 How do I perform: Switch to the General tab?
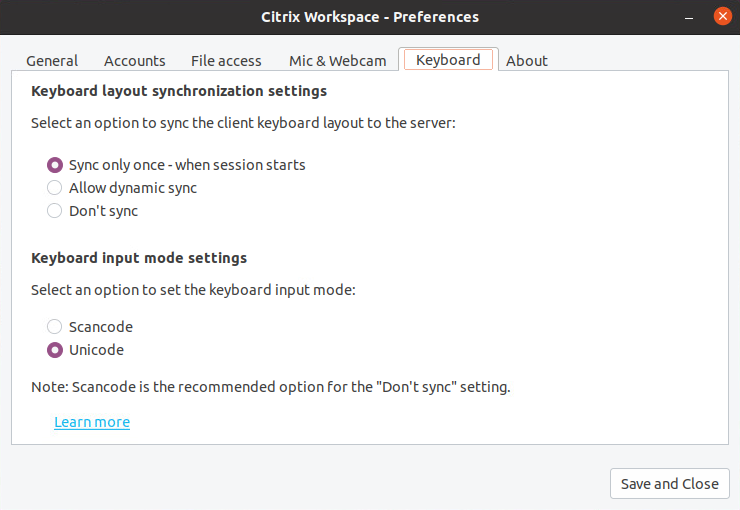pos(52,61)
